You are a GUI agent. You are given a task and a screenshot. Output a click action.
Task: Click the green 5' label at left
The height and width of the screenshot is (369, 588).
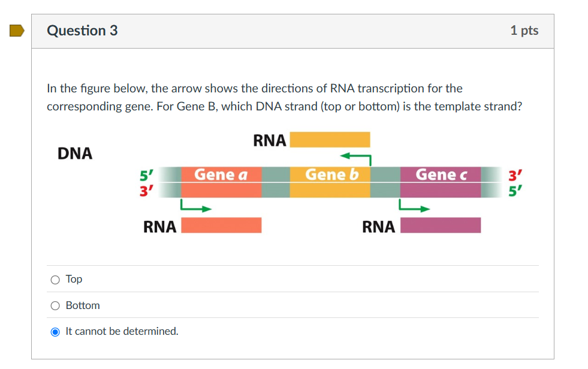146,175
